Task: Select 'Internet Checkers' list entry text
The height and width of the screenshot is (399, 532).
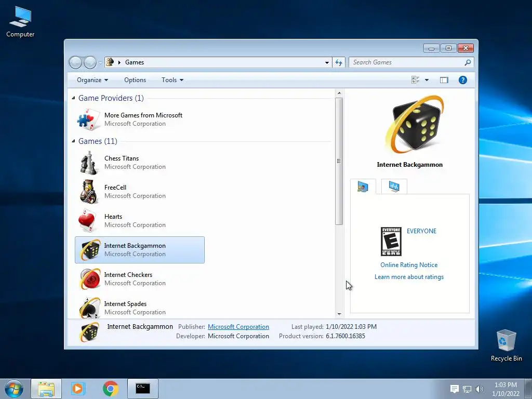Action: coord(128,275)
